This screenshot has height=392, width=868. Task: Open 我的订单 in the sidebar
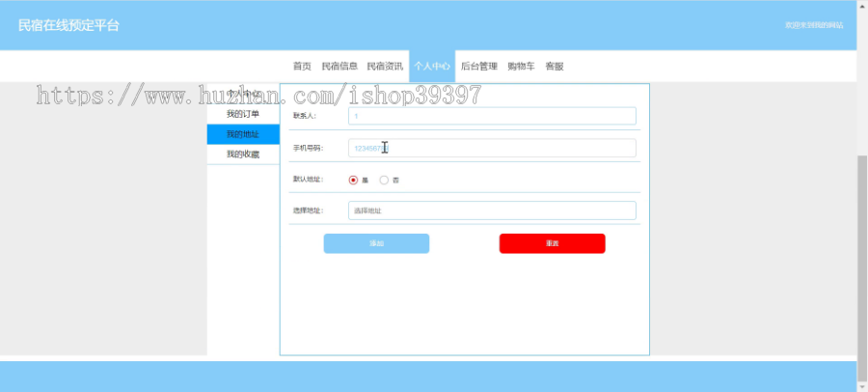(x=243, y=114)
